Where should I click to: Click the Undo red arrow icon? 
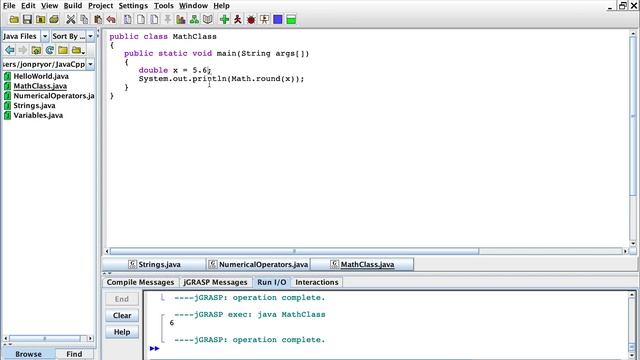(111, 19)
